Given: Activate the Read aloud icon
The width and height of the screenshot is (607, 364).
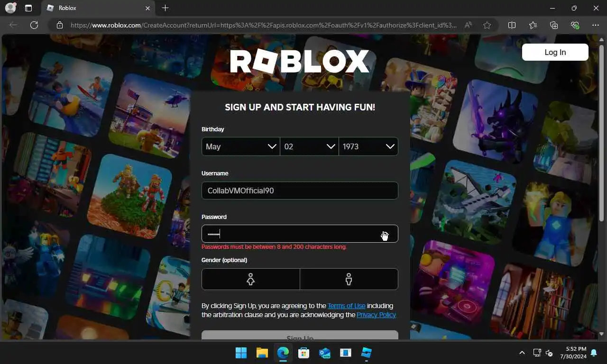Looking at the screenshot, I should pos(468,25).
